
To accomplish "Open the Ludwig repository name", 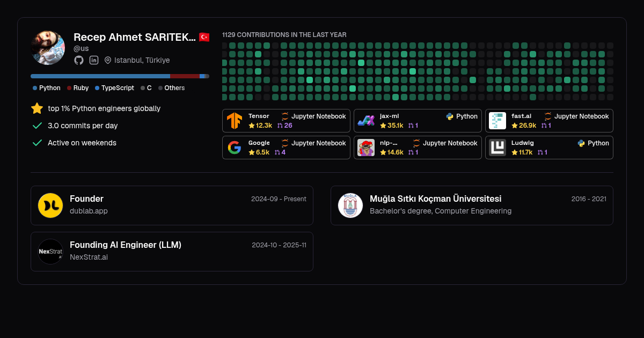I will pos(523,143).
